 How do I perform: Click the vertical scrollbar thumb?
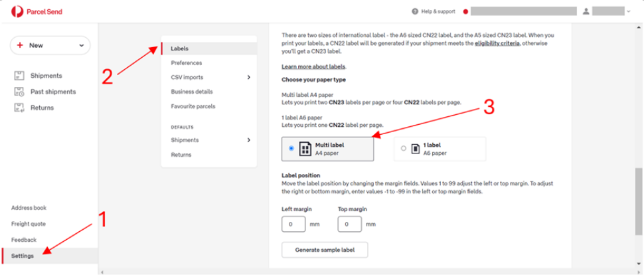click(637, 201)
